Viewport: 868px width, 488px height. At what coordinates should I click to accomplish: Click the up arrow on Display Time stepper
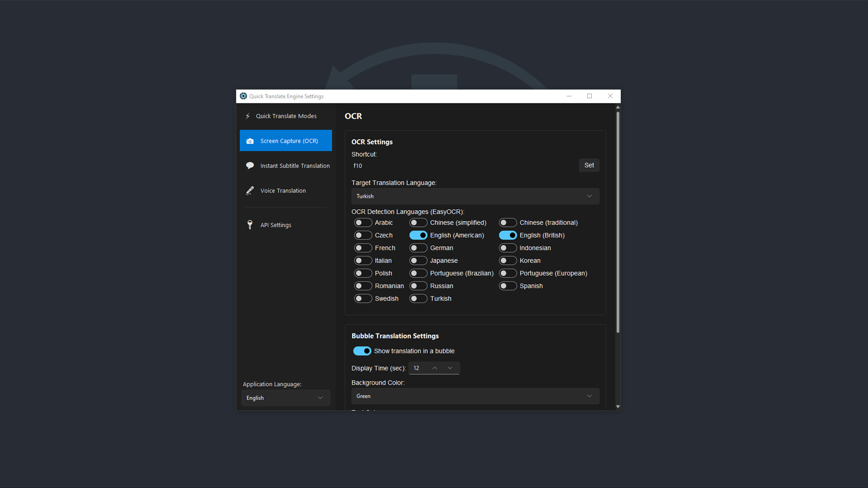[x=434, y=368]
